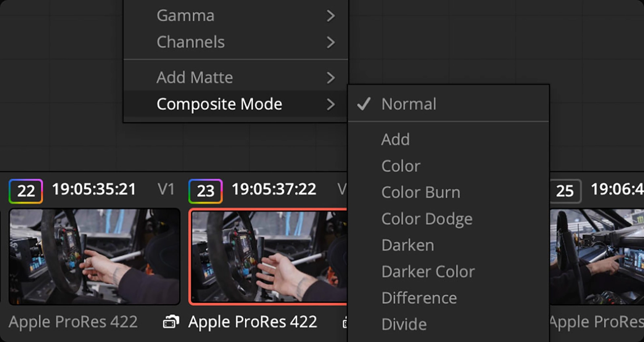Expand the Channels submenu arrow
This screenshot has width=644, height=342.
coord(330,42)
